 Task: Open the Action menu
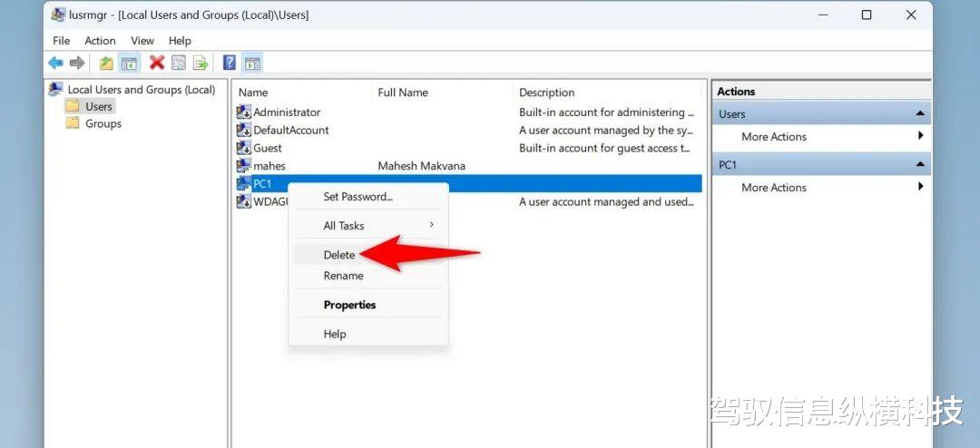click(100, 41)
